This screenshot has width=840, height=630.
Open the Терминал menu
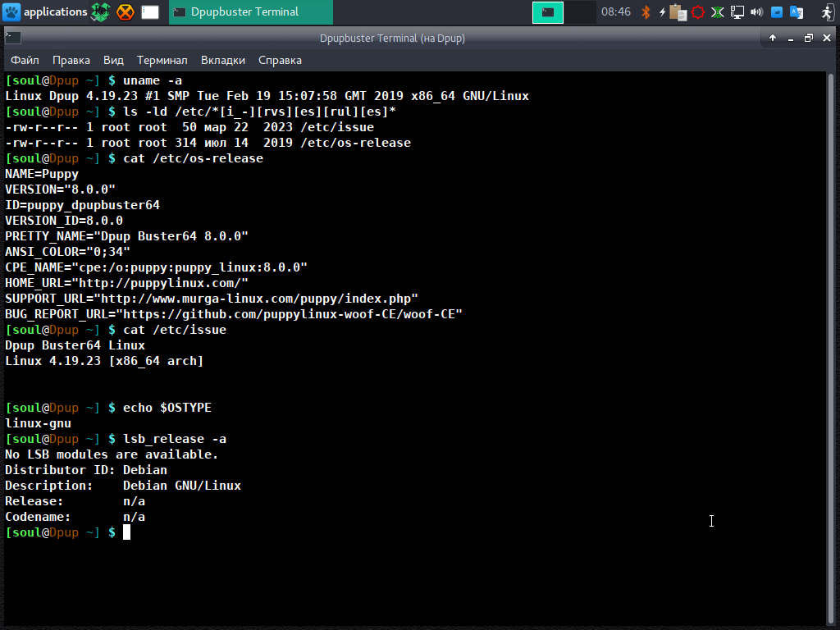pyautogui.click(x=162, y=60)
